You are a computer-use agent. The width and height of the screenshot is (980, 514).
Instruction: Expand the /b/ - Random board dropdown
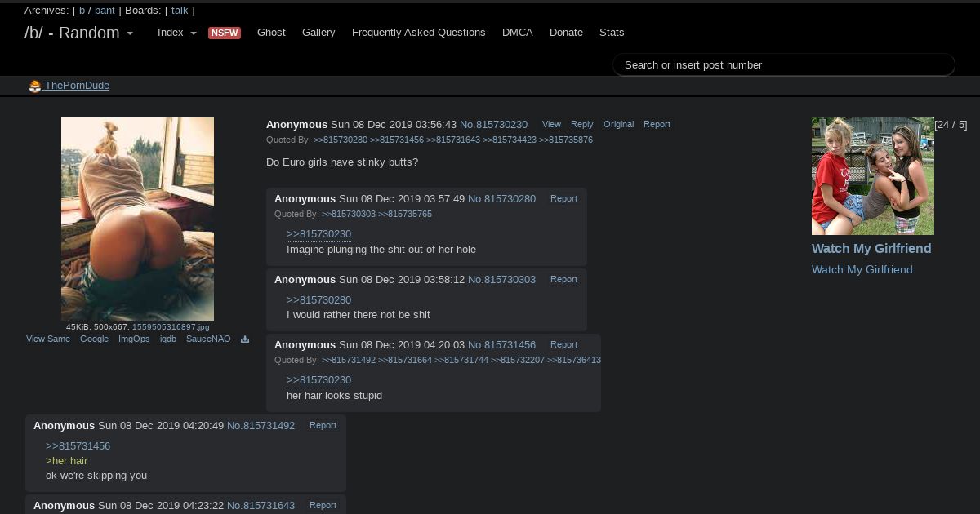pos(79,33)
